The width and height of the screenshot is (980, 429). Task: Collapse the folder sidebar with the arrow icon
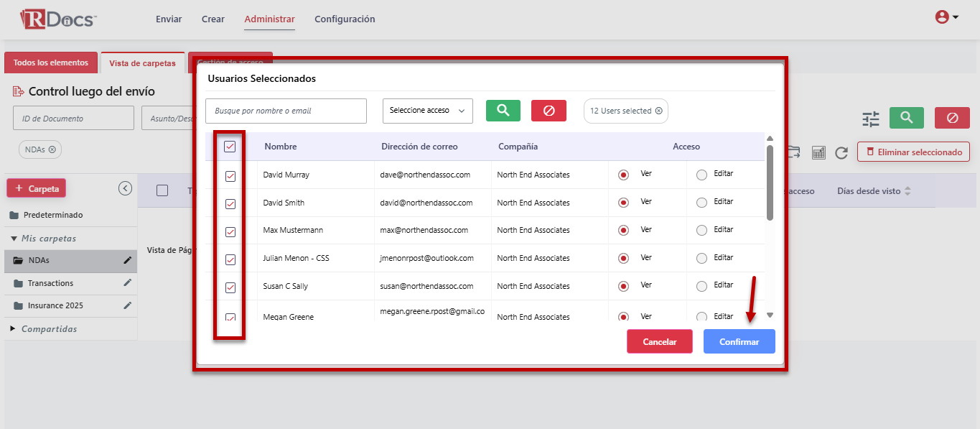(x=125, y=188)
